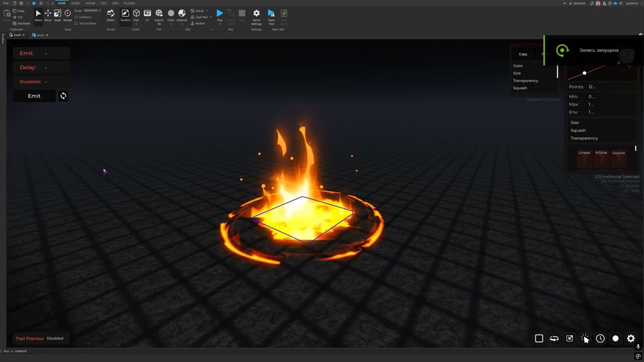Toggle the Join Surfaces checkbox
The height and width of the screenshot is (362, 644).
click(76, 23)
